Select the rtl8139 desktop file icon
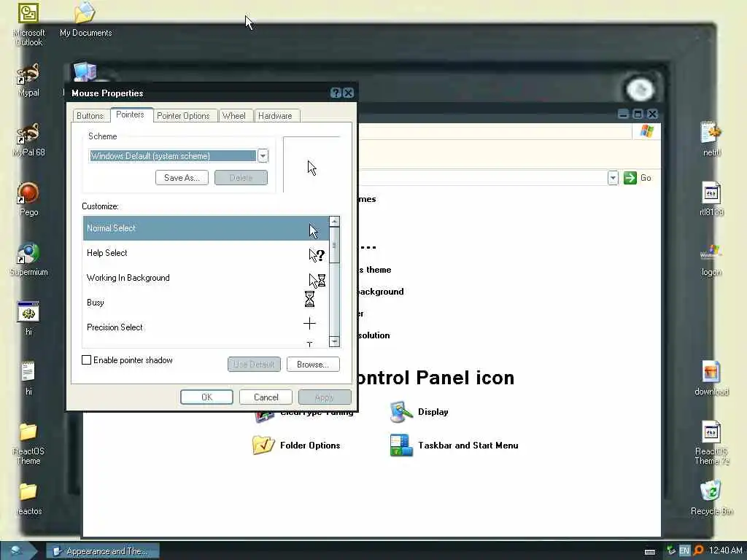The height and width of the screenshot is (560, 747). pyautogui.click(x=711, y=199)
